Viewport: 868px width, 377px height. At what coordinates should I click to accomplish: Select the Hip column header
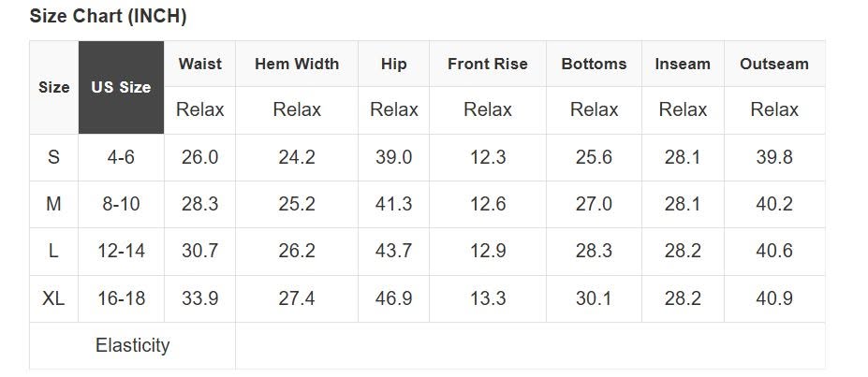point(393,64)
